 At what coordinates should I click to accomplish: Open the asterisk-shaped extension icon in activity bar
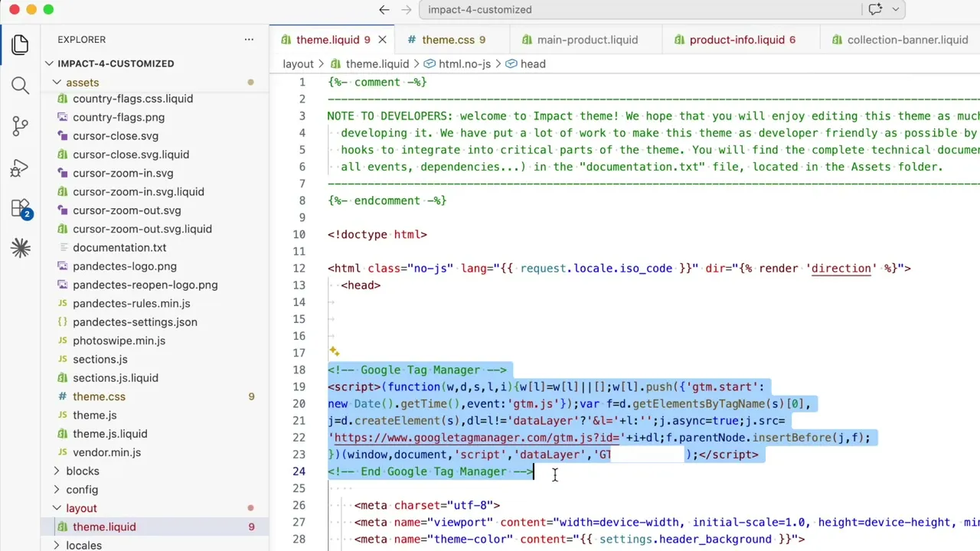[x=21, y=248]
